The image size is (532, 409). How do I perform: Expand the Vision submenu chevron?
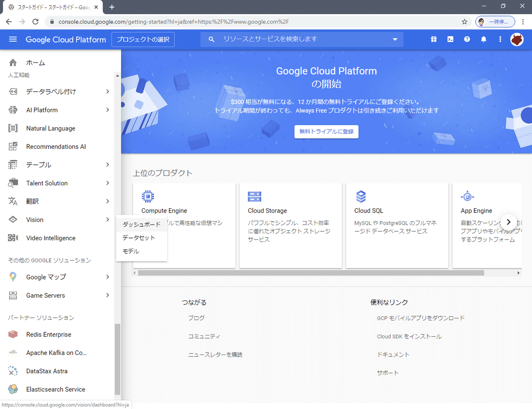tap(108, 220)
